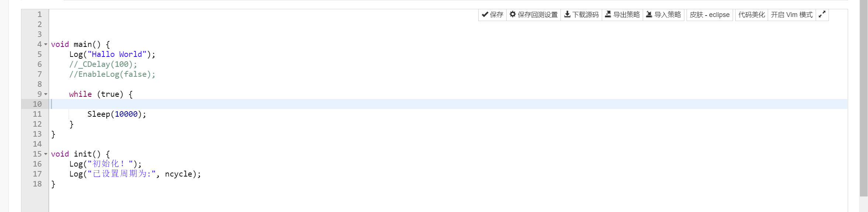Beautify code with the 代码美化 button
Viewport: 868px width, 212px height.
(x=751, y=15)
